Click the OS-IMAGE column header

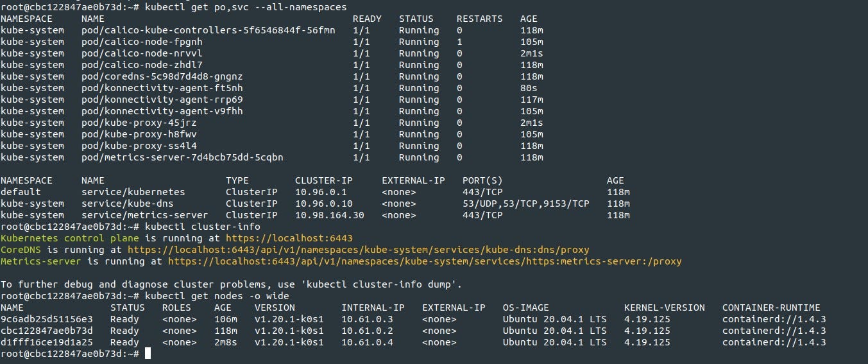click(x=526, y=308)
